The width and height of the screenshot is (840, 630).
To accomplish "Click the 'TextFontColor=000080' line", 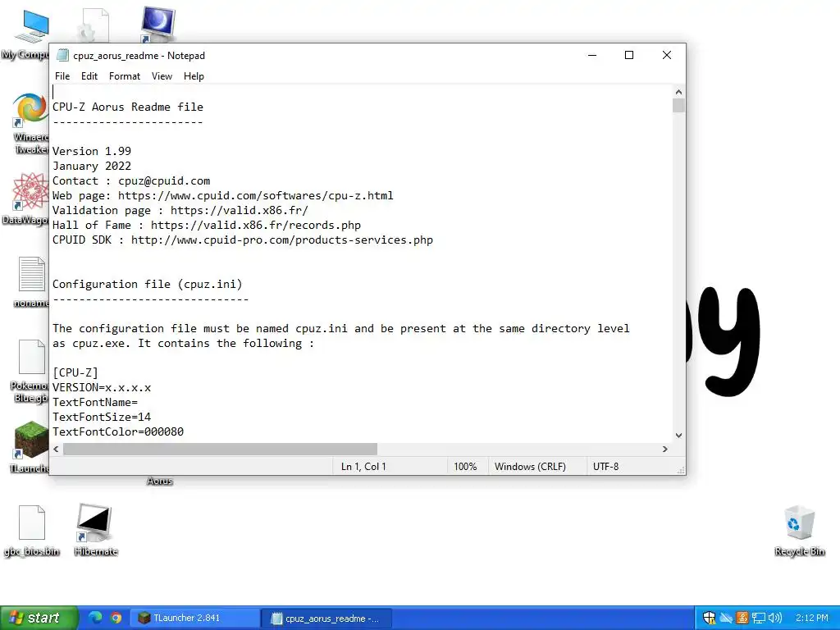I will tap(118, 431).
